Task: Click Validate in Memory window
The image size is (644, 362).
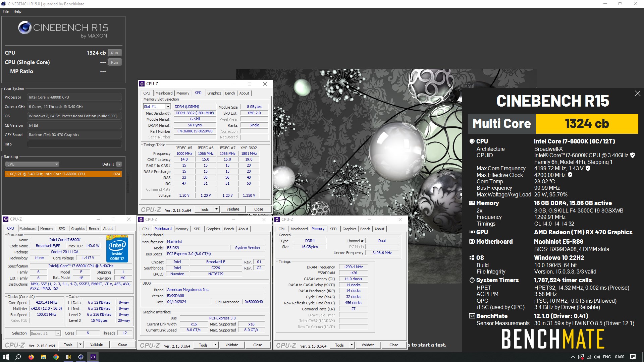Action: (x=368, y=345)
